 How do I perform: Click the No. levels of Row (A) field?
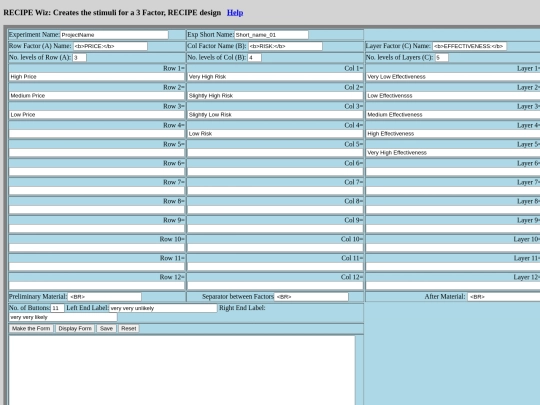coord(80,58)
